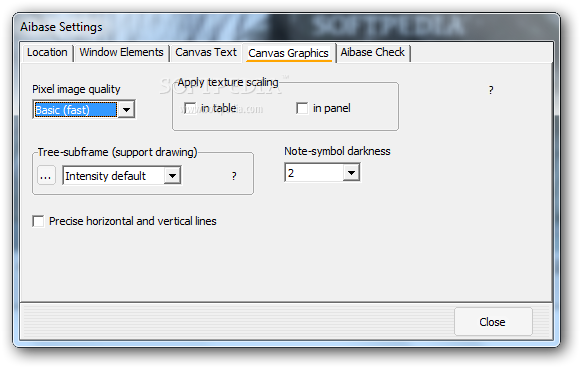The height and width of the screenshot is (368, 581).
Task: Click the help question mark beside texture scaling
Action: click(491, 90)
